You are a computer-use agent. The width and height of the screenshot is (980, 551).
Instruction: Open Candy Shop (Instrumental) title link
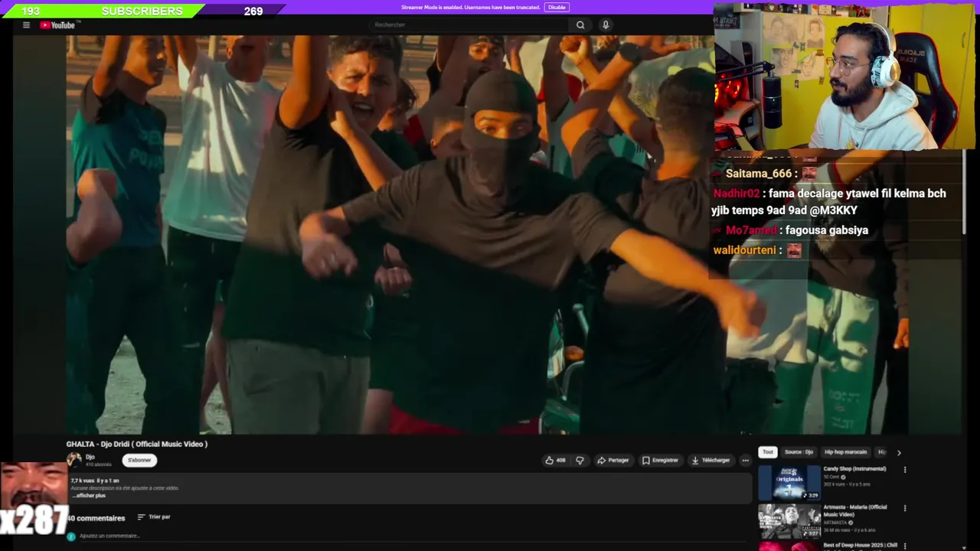(854, 469)
